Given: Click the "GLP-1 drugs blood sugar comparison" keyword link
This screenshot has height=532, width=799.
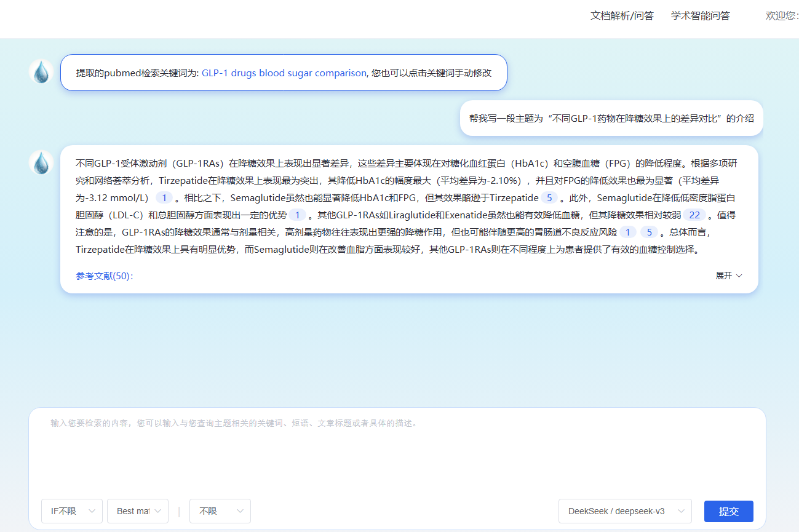Looking at the screenshot, I should (284, 73).
